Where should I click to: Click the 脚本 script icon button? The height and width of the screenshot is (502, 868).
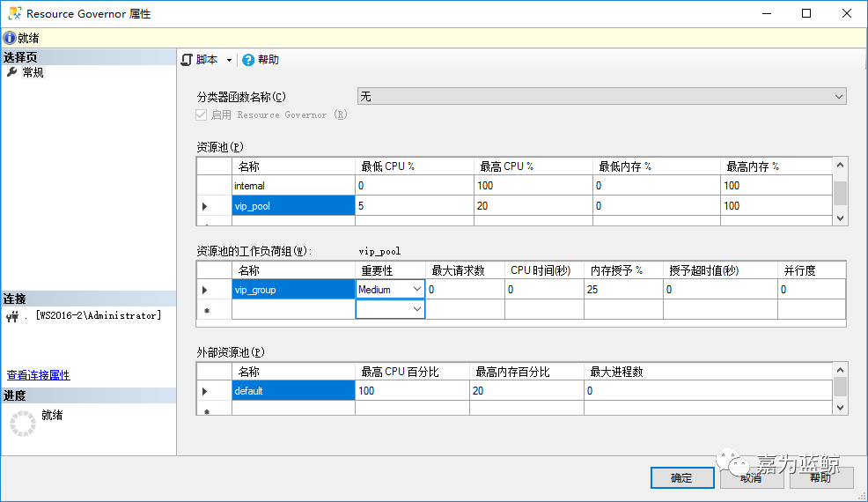[x=188, y=60]
